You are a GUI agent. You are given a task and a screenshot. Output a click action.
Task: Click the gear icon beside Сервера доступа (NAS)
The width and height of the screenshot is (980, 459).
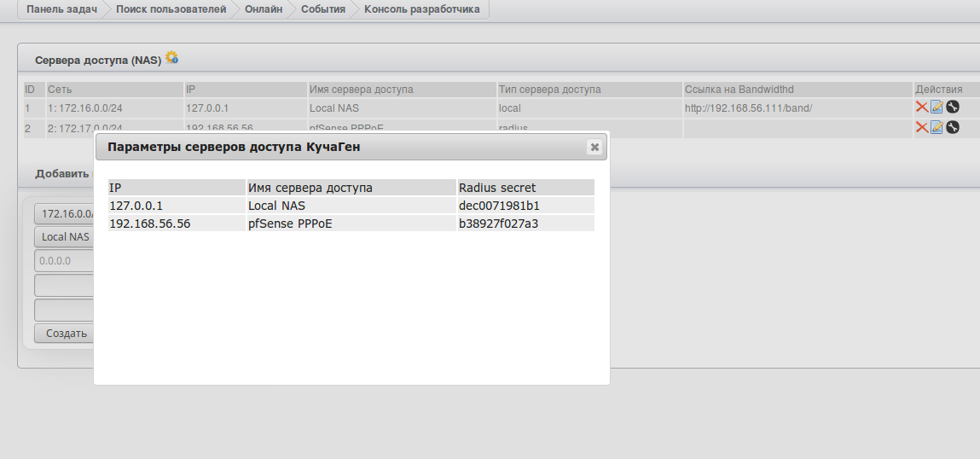click(171, 58)
